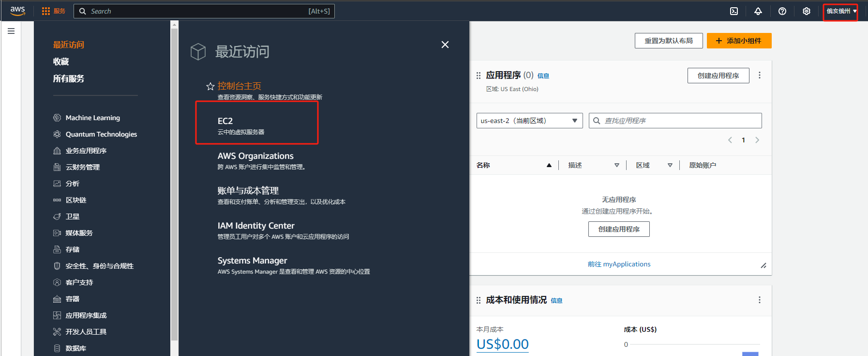Open options menu for 应用程序 widget
Screen dimensions: 868x356
tap(760, 75)
